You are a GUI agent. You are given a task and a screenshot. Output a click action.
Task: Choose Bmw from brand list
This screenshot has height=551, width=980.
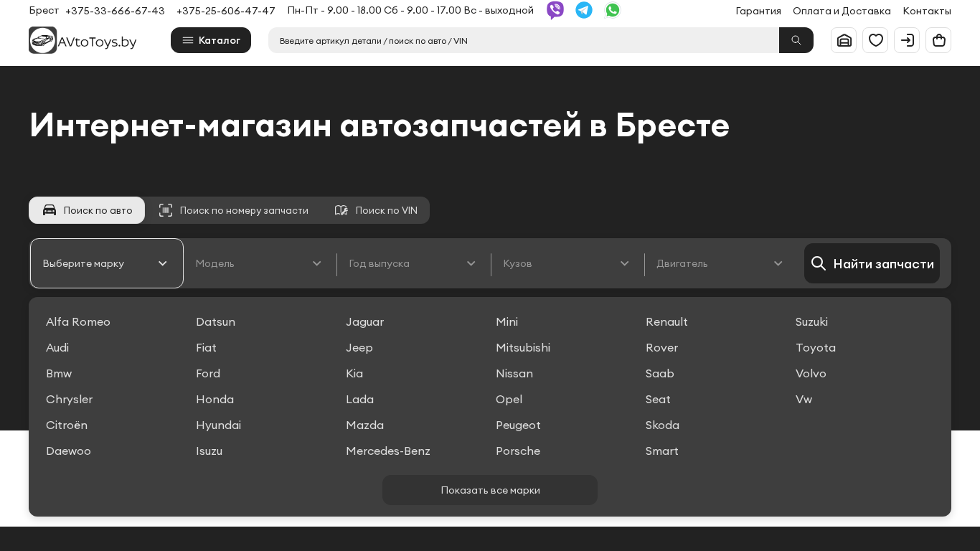pyautogui.click(x=59, y=373)
